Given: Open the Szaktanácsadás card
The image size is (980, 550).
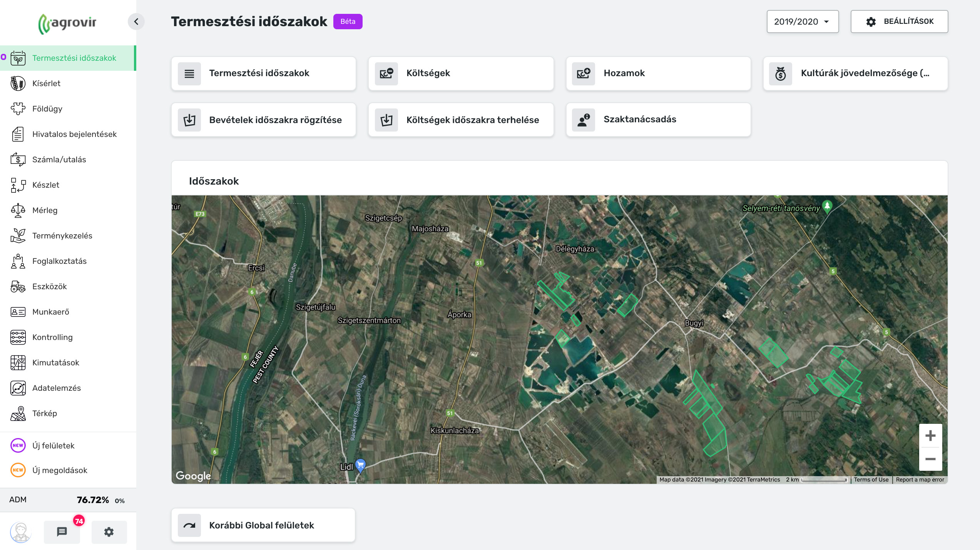Looking at the screenshot, I should (x=658, y=120).
